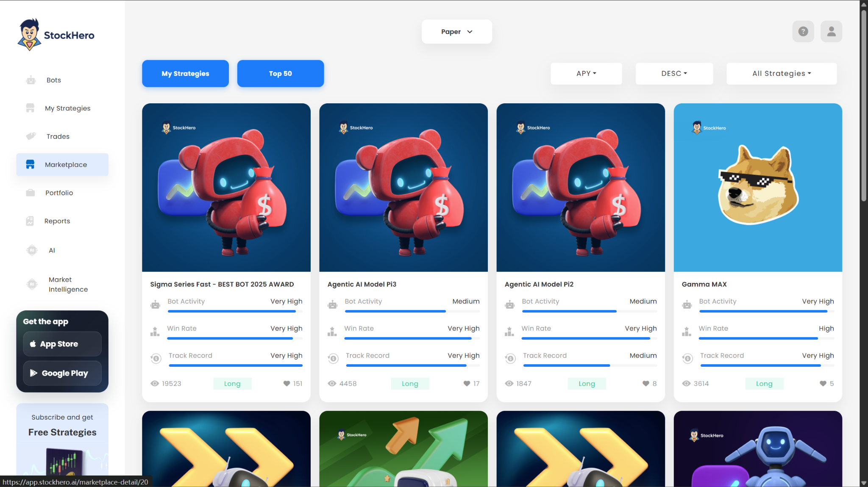Click the blue My Strategies button
Viewport: 868px width, 487px height.
185,73
